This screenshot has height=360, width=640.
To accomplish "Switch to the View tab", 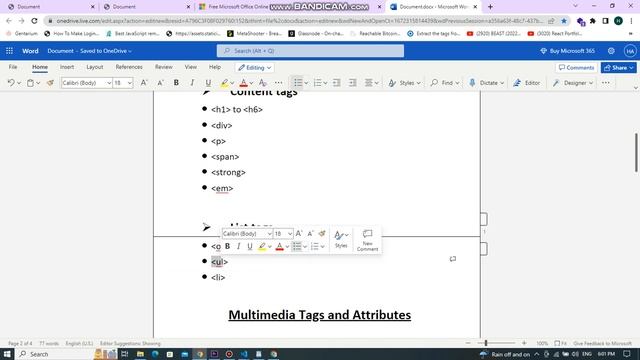I will point(191,67).
